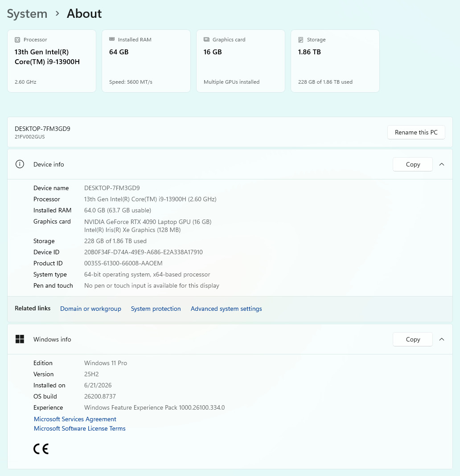Click the OS build row label
The image size is (460, 476).
pos(45,396)
